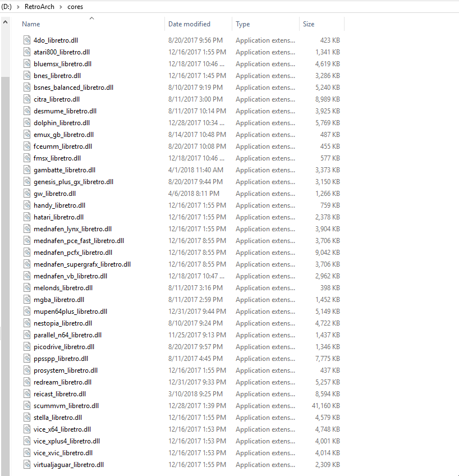This screenshot has width=459, height=476.
Task: Click the bluemsx_libretro.dll file icon
Action: [x=27, y=64]
